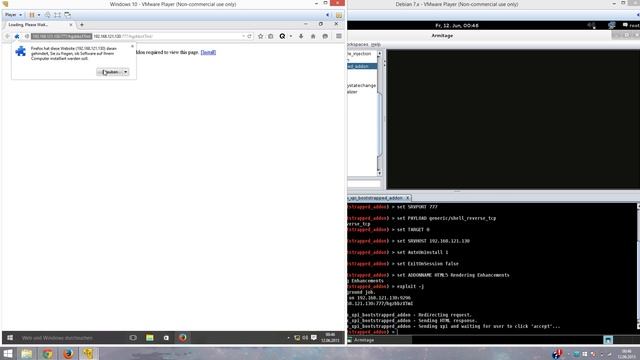
Task: Open the Firefox hamburger menu
Action: point(339,36)
